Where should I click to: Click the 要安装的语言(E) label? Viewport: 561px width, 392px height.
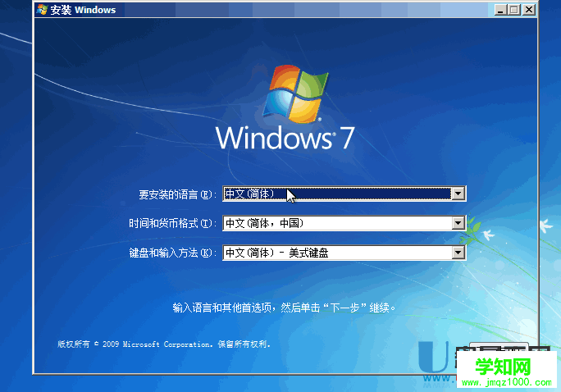tap(177, 194)
